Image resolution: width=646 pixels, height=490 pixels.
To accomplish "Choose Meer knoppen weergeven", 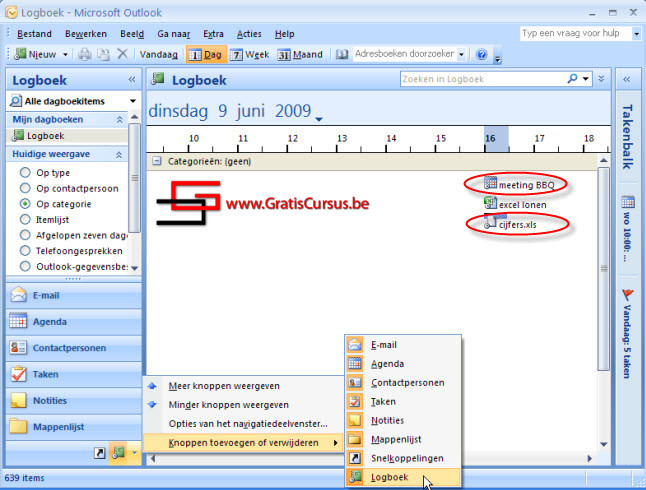I will [243, 386].
